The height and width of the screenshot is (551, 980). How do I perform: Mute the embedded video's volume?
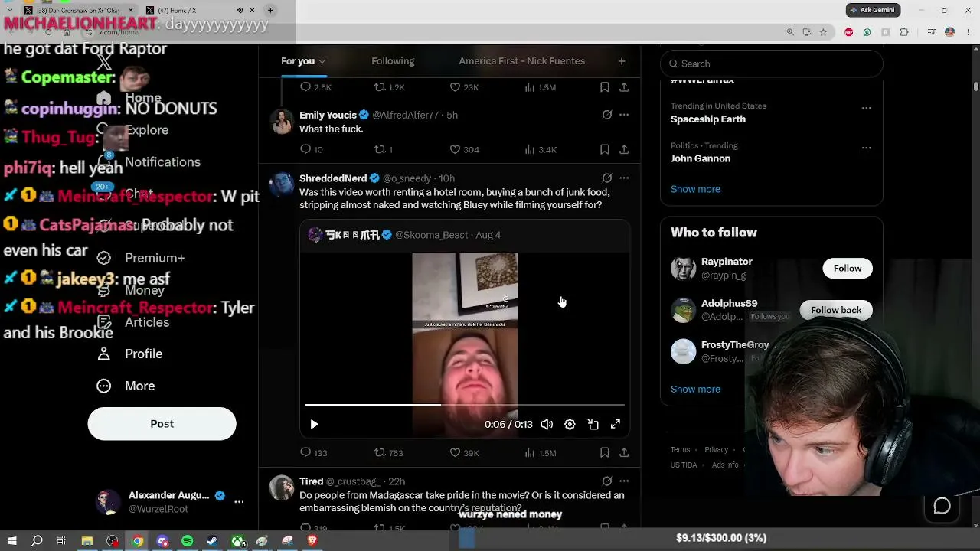tap(547, 424)
